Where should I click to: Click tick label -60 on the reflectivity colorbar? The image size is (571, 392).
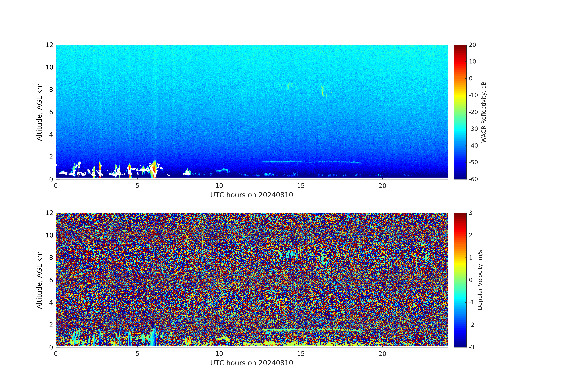[x=473, y=179]
